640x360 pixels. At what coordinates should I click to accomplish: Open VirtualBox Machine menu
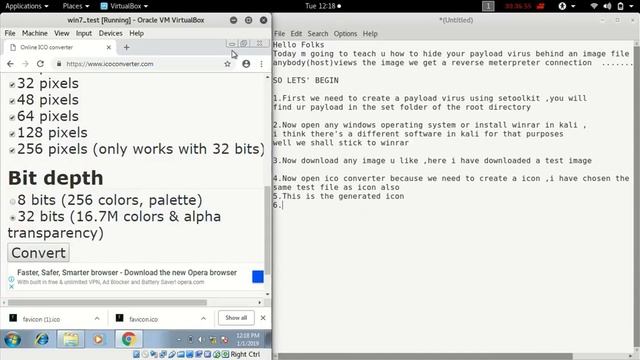[x=35, y=33]
